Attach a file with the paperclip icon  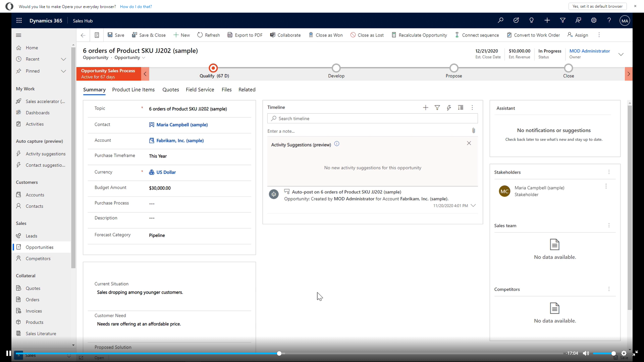pyautogui.click(x=474, y=131)
